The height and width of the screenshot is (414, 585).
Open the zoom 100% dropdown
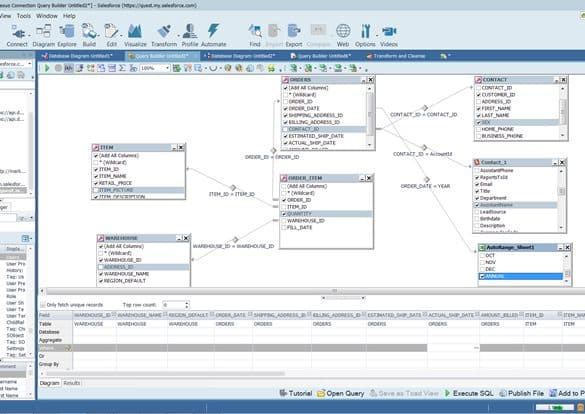(168, 68)
